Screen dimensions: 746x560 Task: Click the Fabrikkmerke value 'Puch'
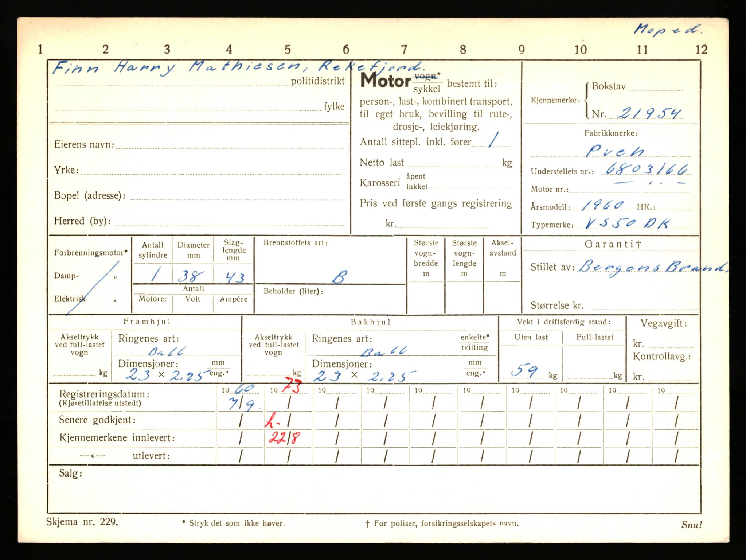tap(615, 150)
